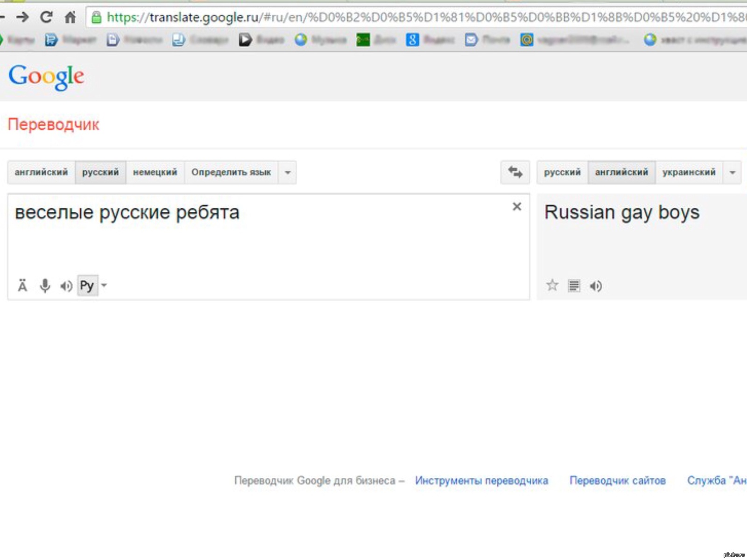
Task: Toggle the Ру virtual keyboard
Action: 87,285
